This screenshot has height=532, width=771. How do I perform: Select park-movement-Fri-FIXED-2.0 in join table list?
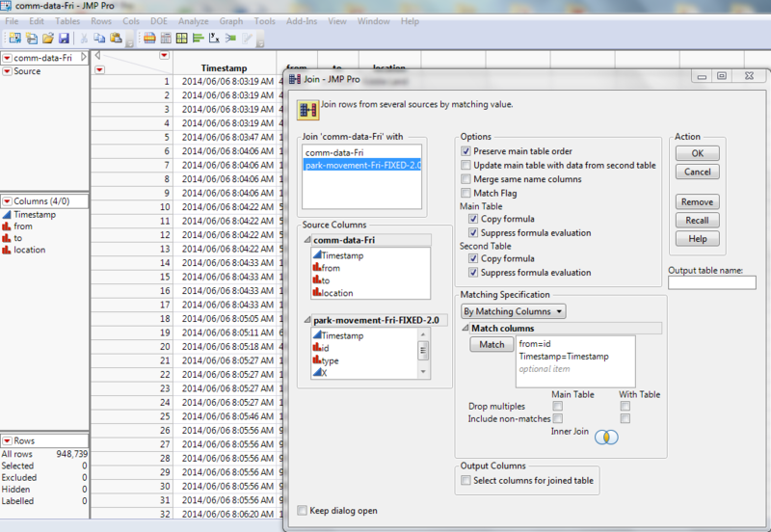coord(362,166)
